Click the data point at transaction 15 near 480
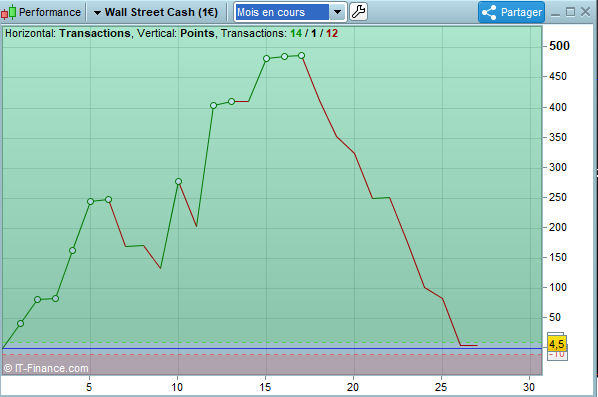The image size is (598, 397). click(267, 58)
